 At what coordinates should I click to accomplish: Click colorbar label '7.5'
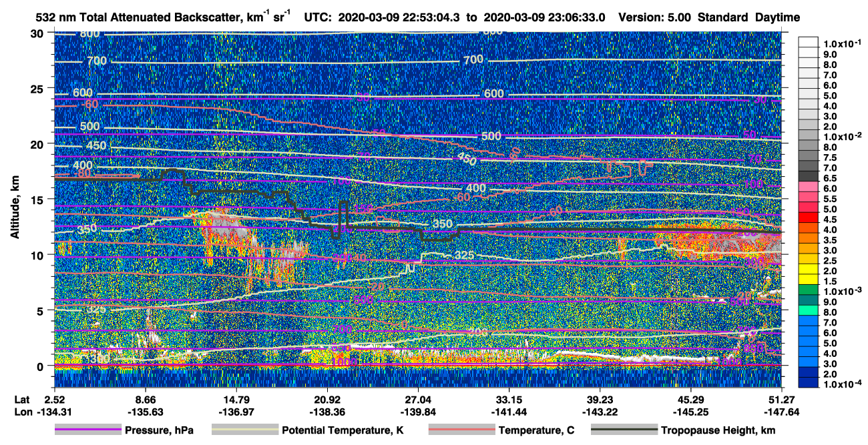pyautogui.click(x=830, y=157)
